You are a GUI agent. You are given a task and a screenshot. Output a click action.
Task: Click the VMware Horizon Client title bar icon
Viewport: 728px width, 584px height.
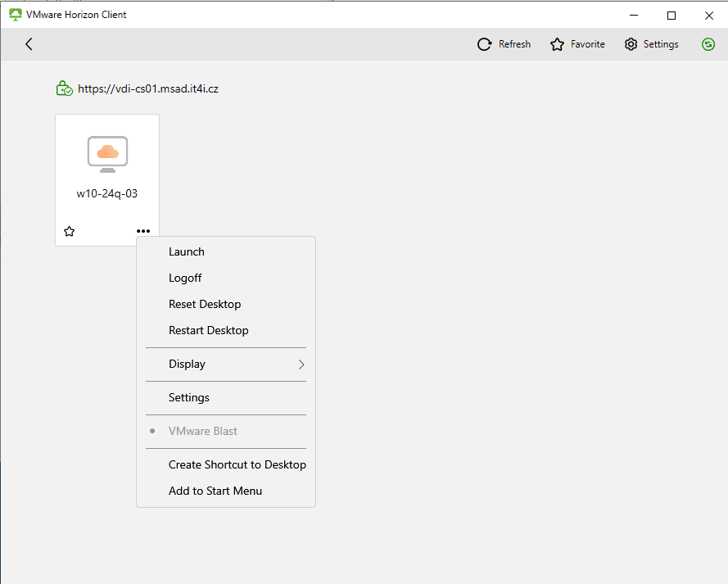(x=15, y=15)
